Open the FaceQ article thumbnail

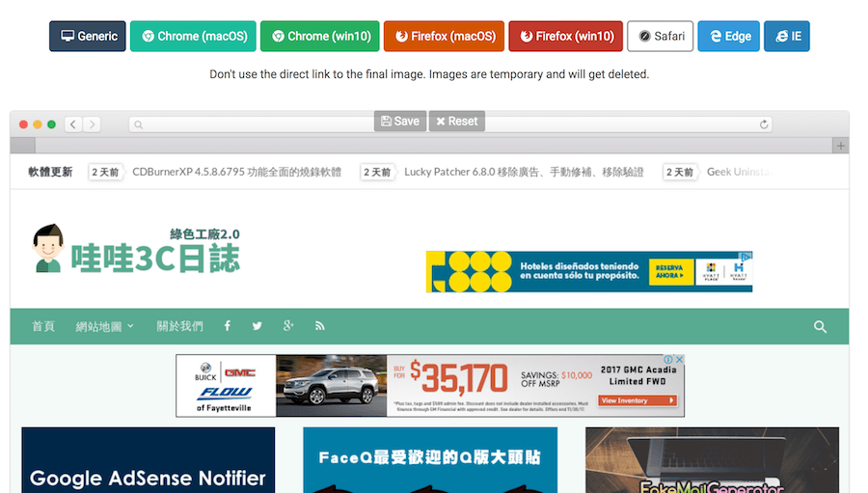(x=430, y=460)
